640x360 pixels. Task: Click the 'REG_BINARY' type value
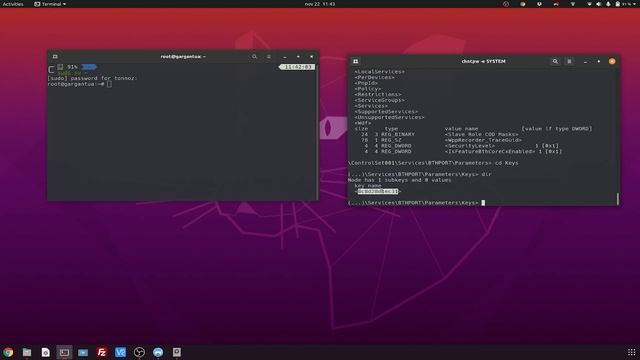pyautogui.click(x=398, y=134)
